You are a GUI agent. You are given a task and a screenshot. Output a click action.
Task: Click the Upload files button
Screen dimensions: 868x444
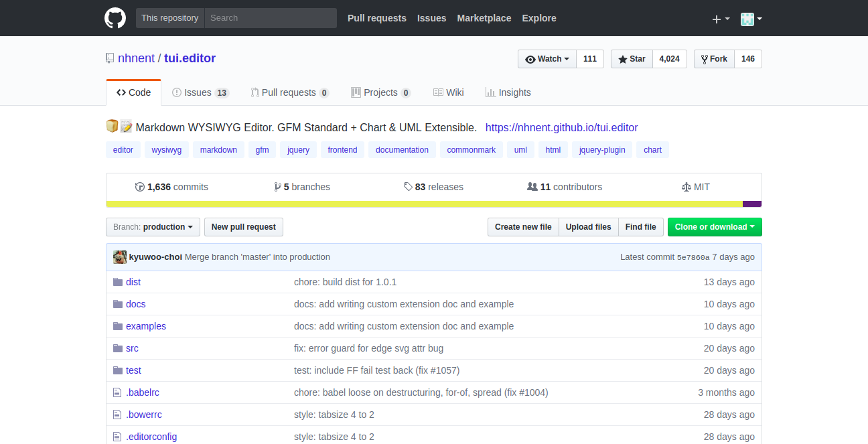[x=589, y=227]
